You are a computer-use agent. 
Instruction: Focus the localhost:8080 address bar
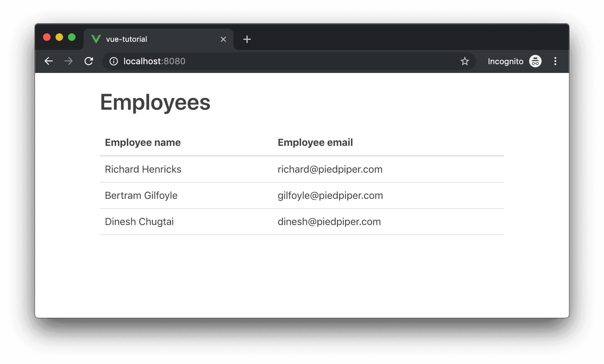tap(289, 61)
